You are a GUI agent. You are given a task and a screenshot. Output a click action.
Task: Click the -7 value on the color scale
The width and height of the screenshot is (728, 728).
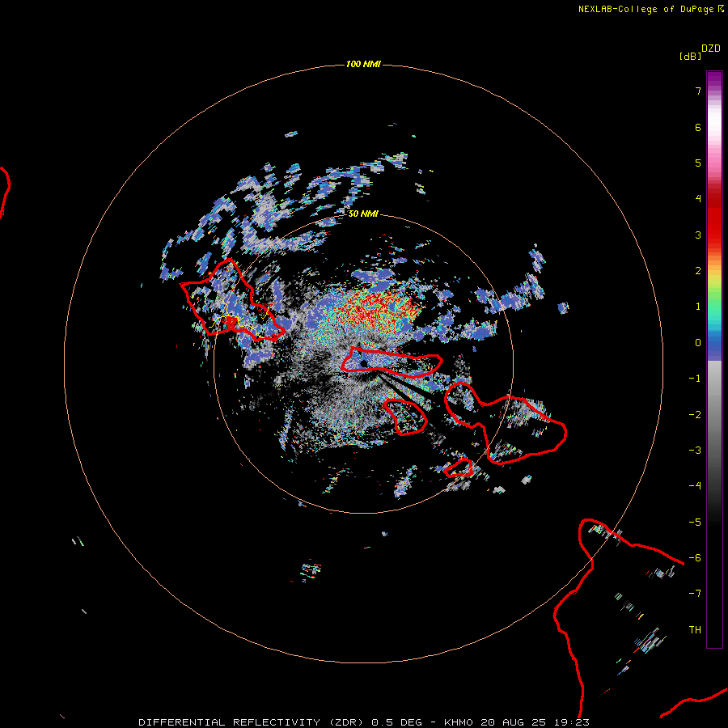click(x=695, y=594)
